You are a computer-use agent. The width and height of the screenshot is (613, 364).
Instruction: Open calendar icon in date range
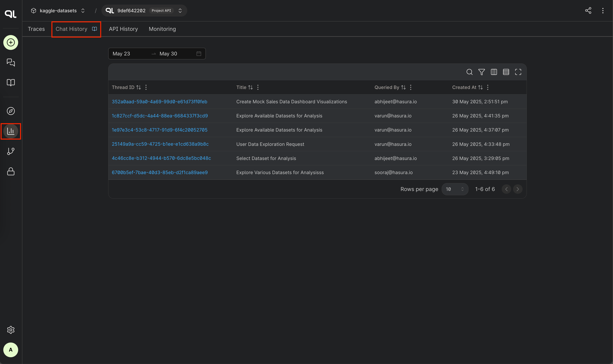199,53
